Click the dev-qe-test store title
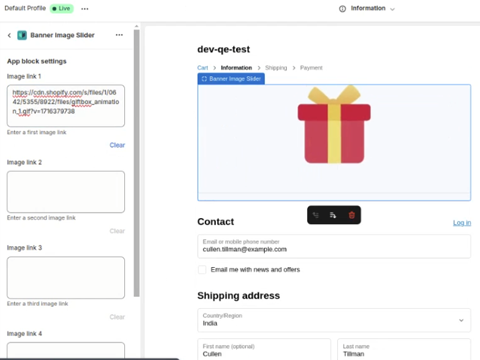Screen dimensions: 480x360 point(223,49)
